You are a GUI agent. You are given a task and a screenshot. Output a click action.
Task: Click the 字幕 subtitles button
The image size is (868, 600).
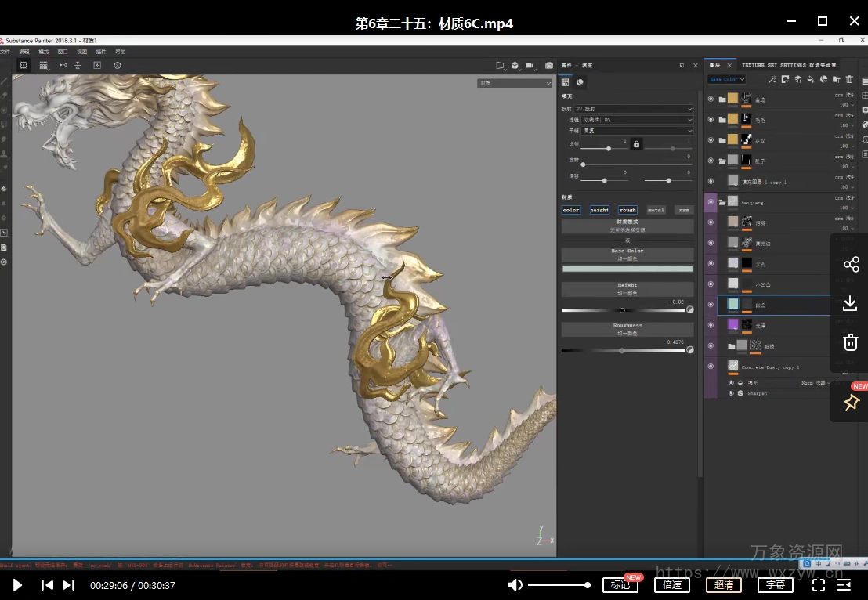point(776,585)
